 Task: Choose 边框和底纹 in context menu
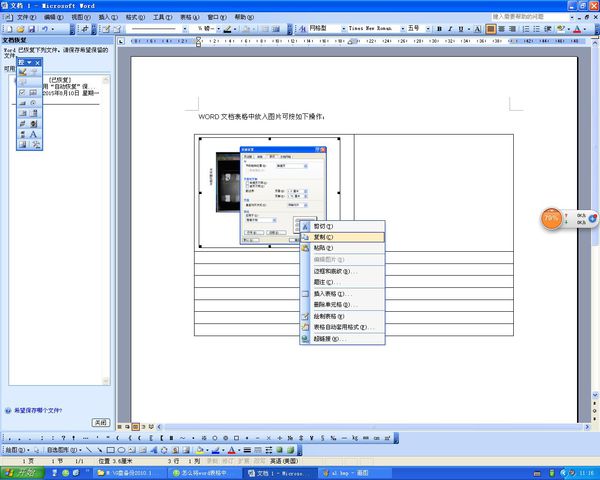342,271
